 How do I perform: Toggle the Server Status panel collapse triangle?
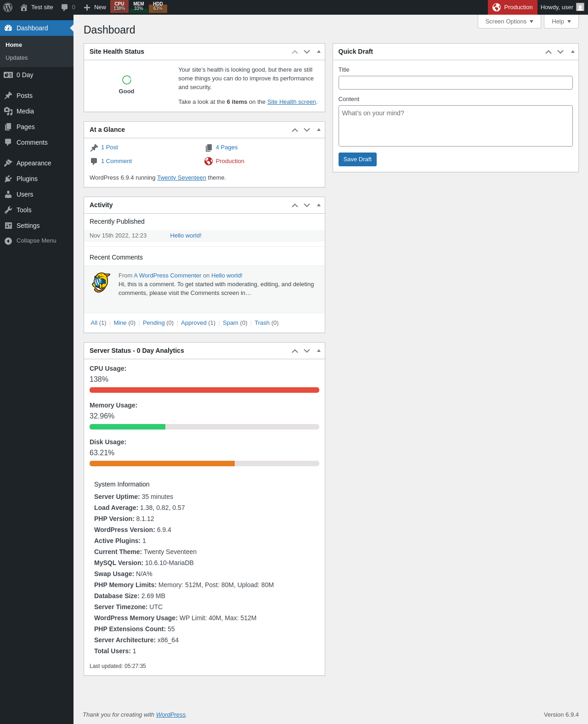[319, 351]
